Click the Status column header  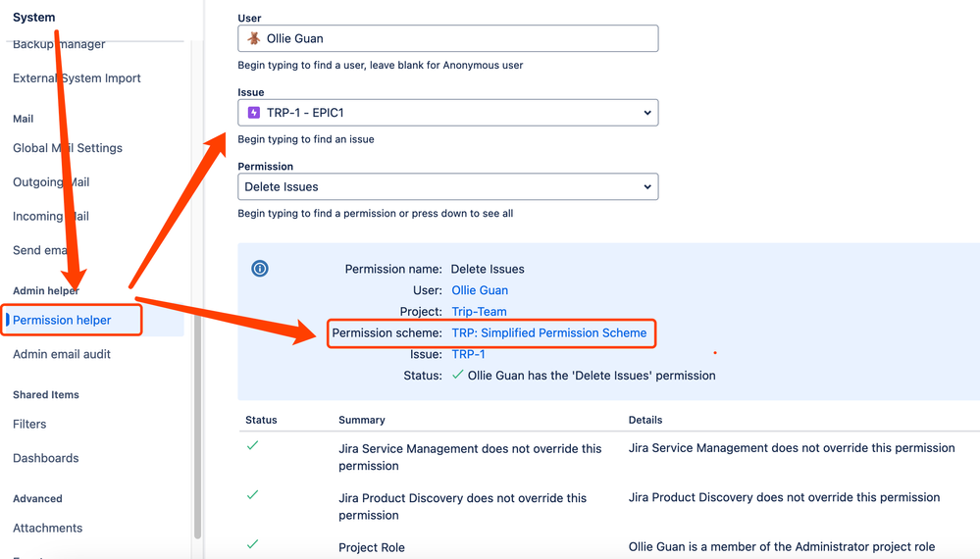point(261,420)
